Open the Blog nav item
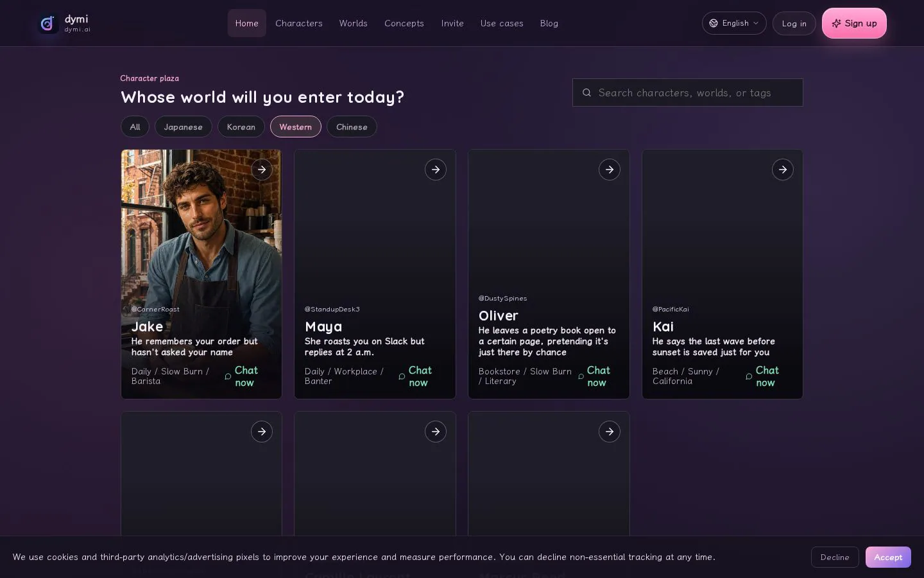The height and width of the screenshot is (578, 924). tap(549, 23)
